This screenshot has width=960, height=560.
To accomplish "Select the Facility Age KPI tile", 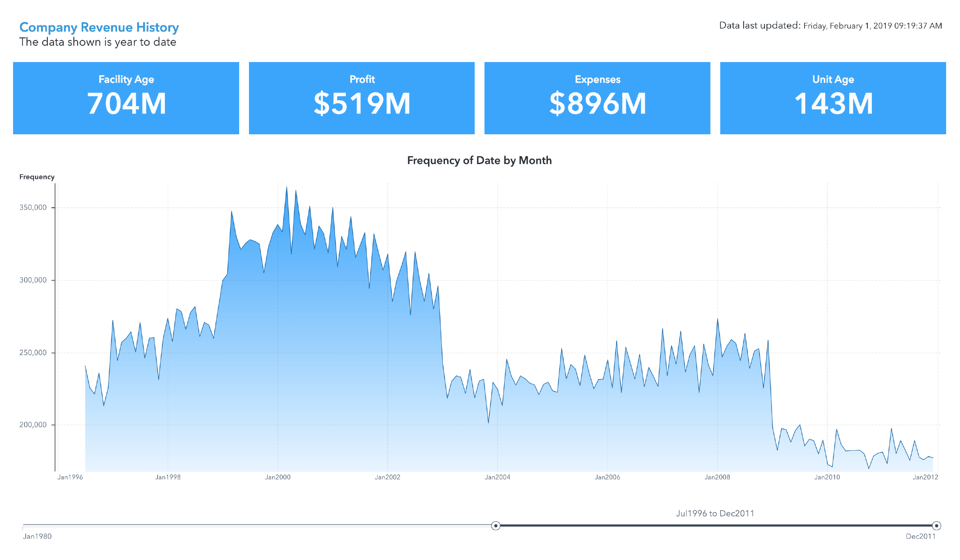I will point(126,98).
